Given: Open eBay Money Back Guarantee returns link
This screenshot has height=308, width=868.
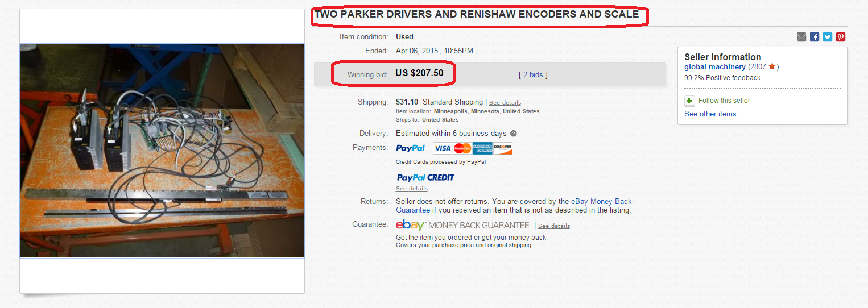Looking at the screenshot, I should pos(601,201).
